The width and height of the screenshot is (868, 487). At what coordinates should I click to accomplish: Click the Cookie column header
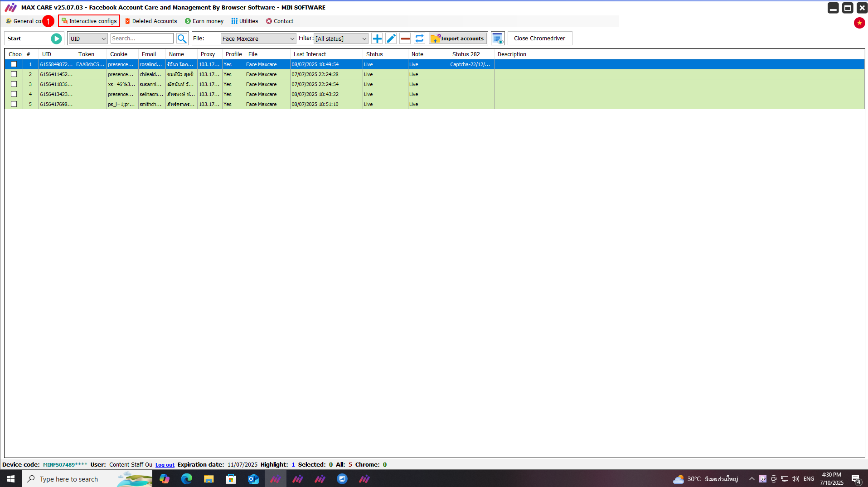(x=122, y=54)
